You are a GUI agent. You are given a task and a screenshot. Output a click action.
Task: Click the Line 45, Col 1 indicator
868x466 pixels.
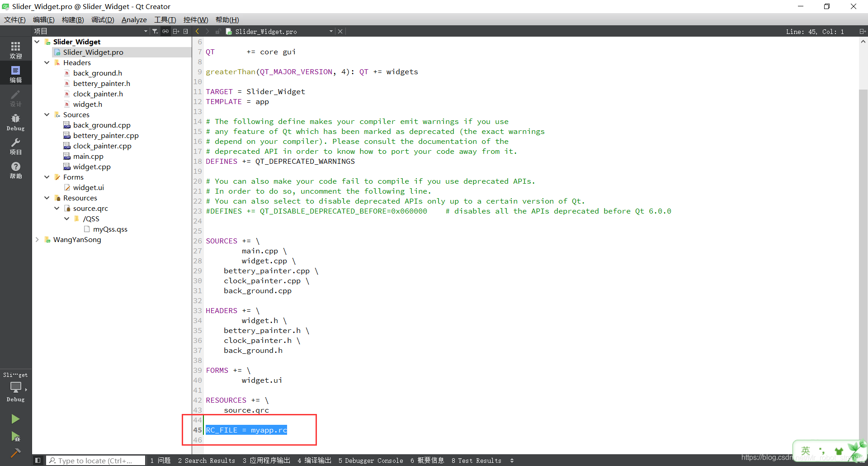point(815,32)
